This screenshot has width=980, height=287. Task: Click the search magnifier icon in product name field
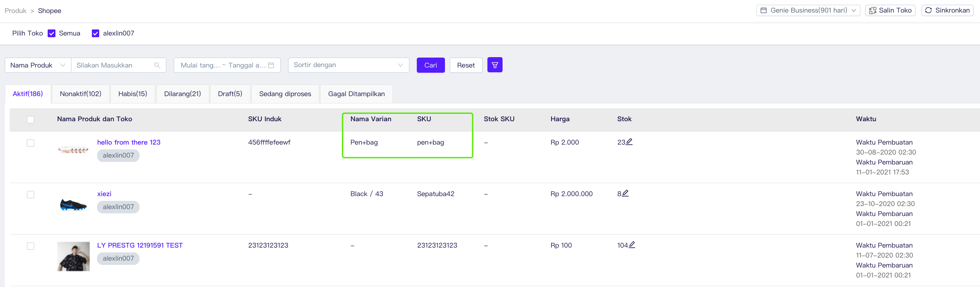(157, 65)
